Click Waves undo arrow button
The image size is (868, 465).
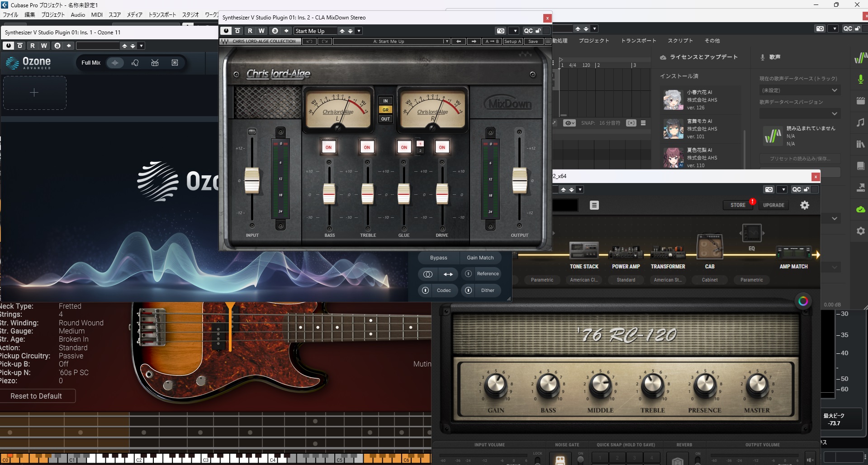[x=309, y=41]
